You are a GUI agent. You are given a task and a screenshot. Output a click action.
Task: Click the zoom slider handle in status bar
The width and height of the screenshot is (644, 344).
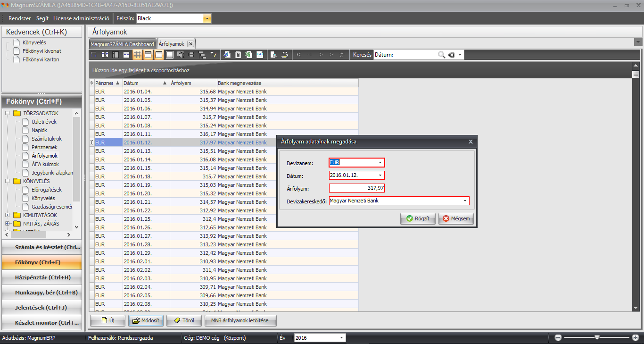pos(597,337)
